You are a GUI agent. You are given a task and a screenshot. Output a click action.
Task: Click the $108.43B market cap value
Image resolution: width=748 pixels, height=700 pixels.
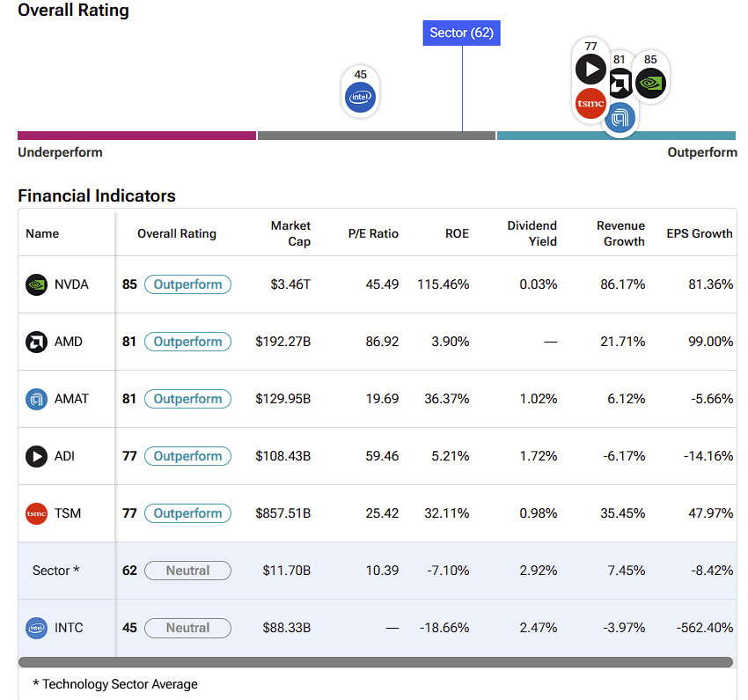click(282, 456)
